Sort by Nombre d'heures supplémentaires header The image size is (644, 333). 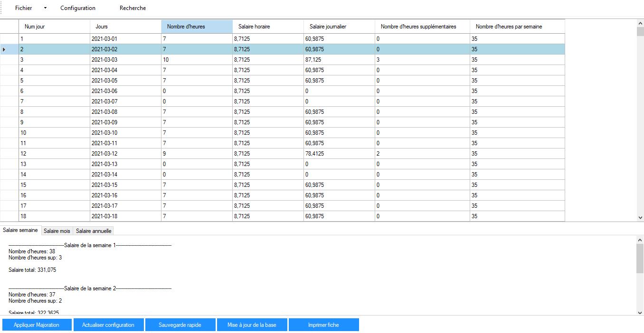422,27
